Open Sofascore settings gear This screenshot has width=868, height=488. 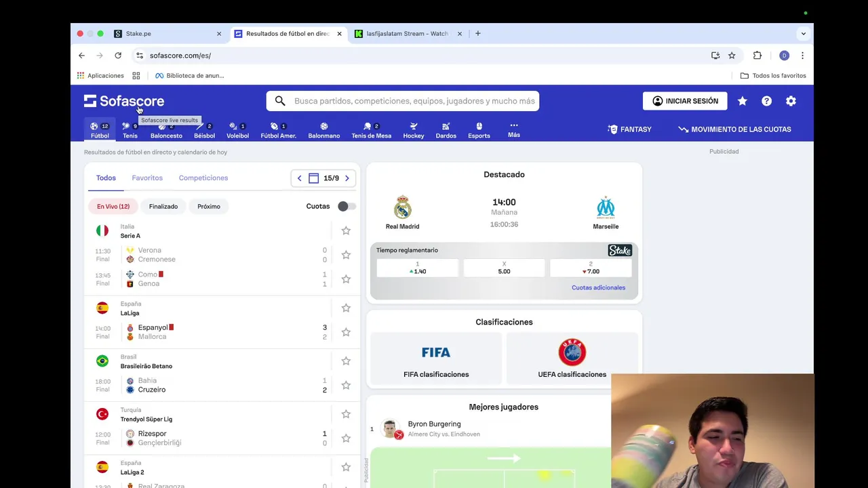coord(791,101)
